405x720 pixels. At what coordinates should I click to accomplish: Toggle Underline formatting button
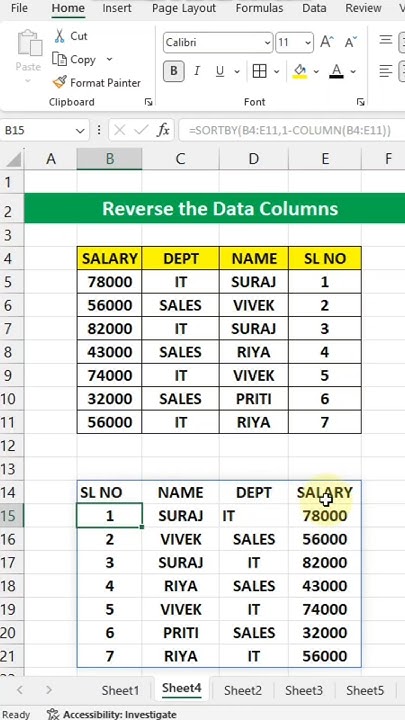click(220, 71)
